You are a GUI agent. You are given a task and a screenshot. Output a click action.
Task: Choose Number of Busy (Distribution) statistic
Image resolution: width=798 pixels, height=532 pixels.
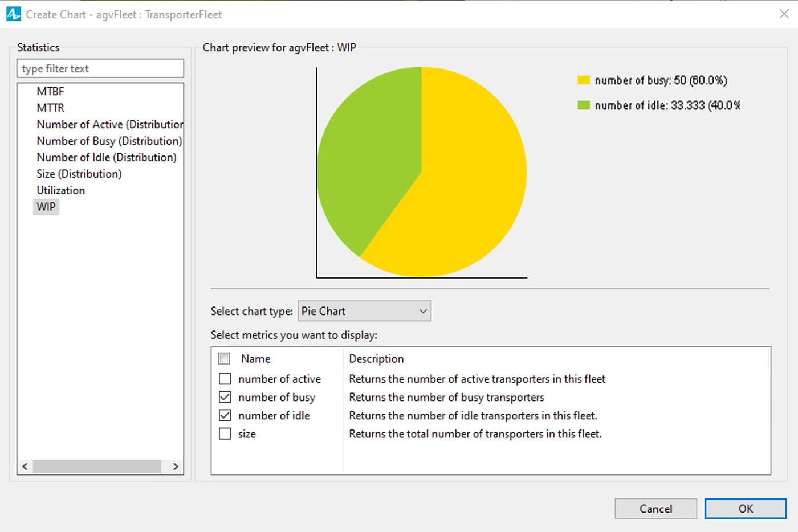[x=109, y=141]
